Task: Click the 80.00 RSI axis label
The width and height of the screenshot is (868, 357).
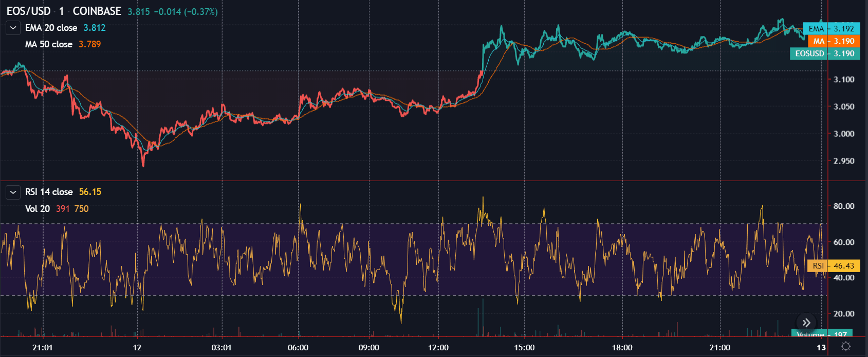Action: 844,206
